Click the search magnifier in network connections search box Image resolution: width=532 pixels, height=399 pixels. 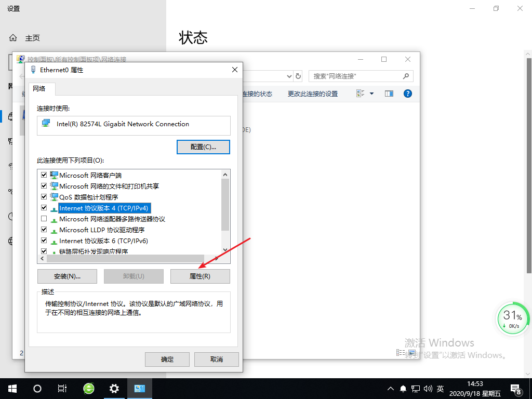405,76
